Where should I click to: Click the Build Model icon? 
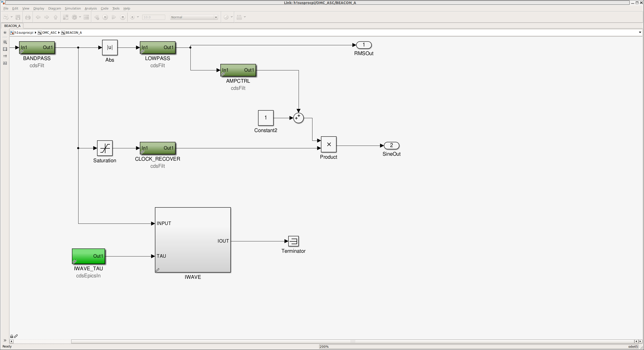[x=239, y=17]
